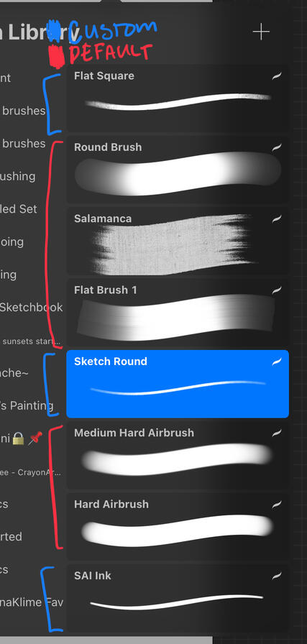This screenshot has height=644, width=307.
Task: Select the Round Brush preview
Action: coord(178,170)
